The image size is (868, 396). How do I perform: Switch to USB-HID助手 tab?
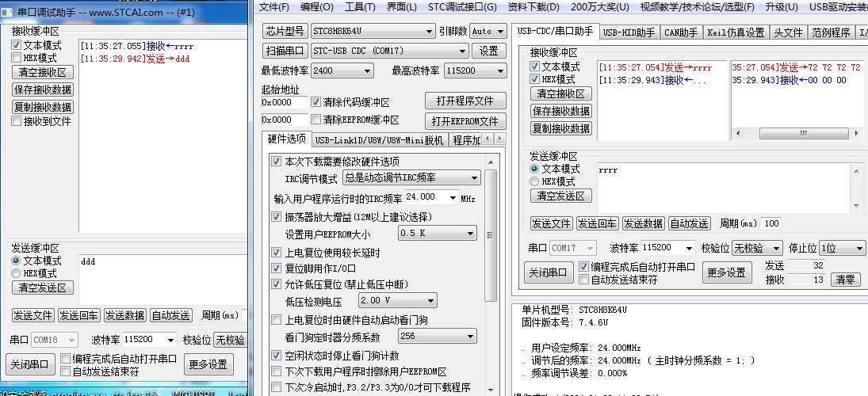click(x=629, y=32)
